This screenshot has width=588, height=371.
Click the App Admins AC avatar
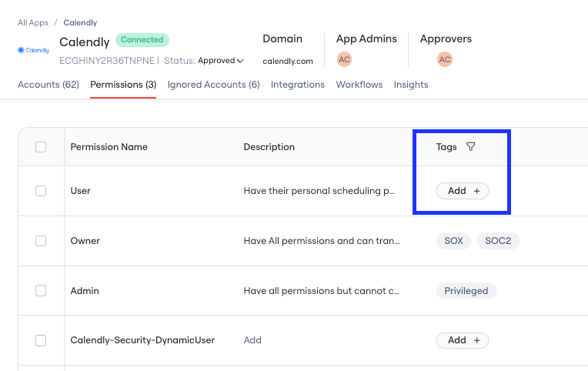[x=344, y=59]
